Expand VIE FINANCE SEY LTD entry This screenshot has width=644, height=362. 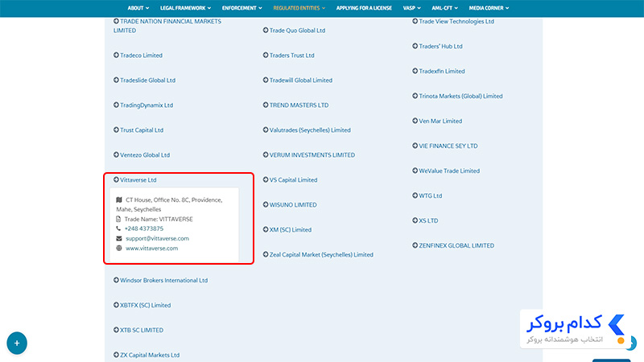click(445, 146)
